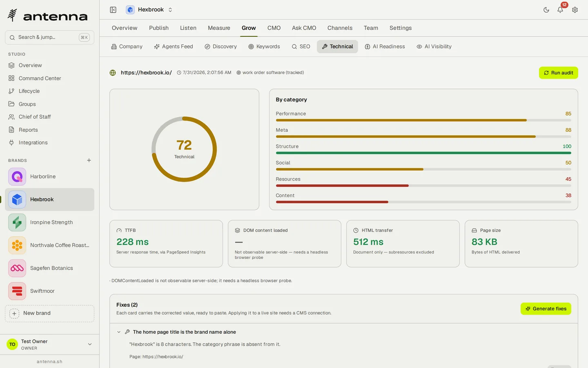
Task: Switch to the CMO tab
Action: (x=274, y=28)
